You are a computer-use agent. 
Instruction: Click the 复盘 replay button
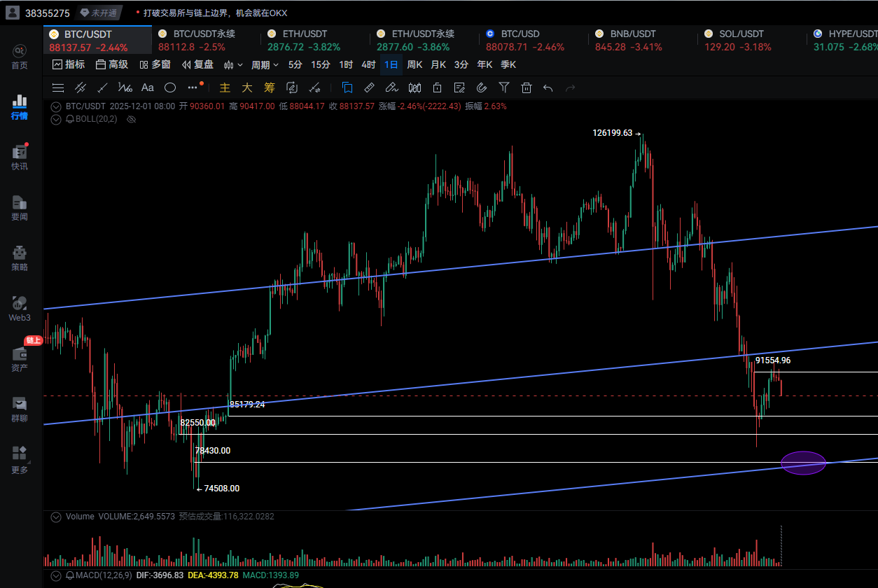tap(197, 64)
